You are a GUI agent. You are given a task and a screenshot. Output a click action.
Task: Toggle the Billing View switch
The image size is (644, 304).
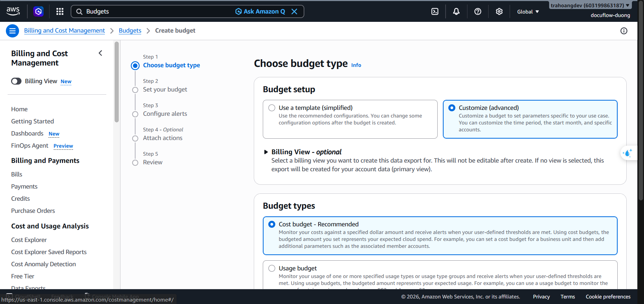16,81
